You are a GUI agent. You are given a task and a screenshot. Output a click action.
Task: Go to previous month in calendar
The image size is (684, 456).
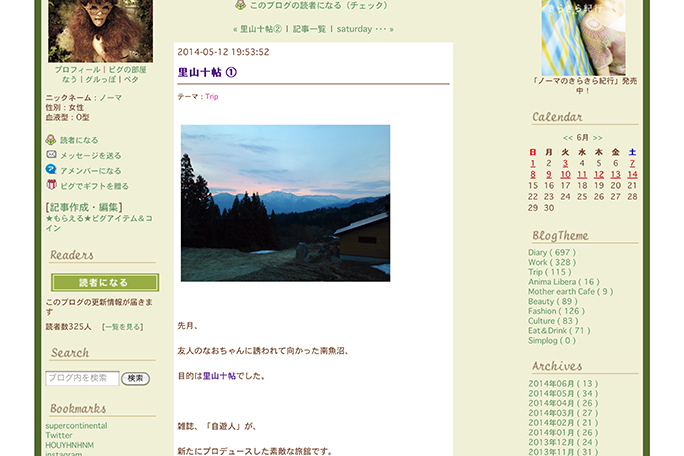point(568,138)
